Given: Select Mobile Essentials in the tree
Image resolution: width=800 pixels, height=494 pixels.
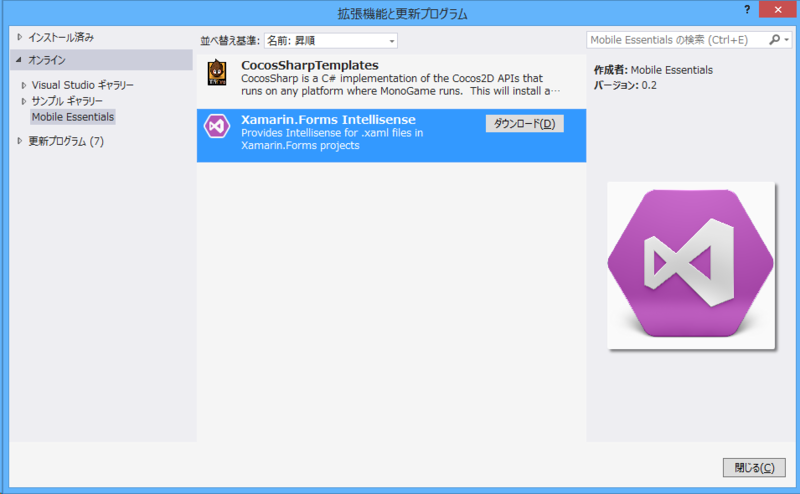Looking at the screenshot, I should point(73,117).
